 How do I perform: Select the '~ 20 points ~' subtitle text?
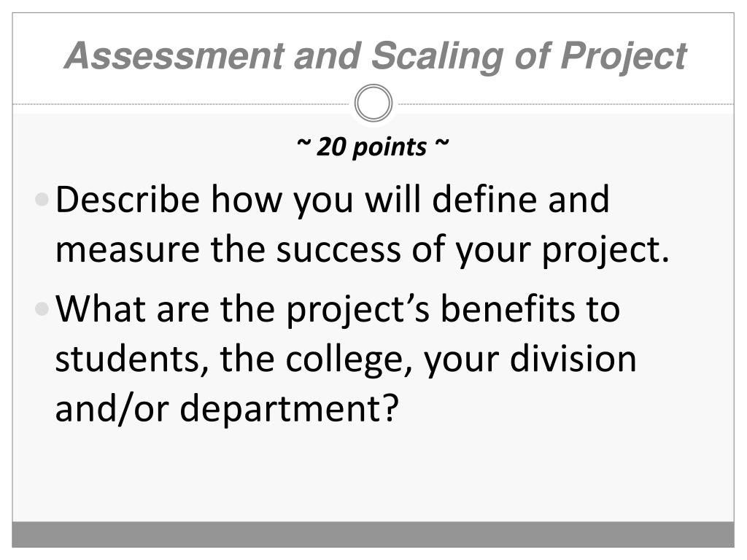coord(373,147)
